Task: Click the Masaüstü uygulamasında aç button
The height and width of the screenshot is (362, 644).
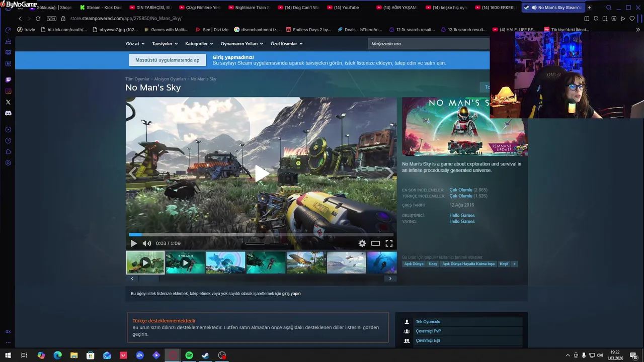Action: point(167,60)
